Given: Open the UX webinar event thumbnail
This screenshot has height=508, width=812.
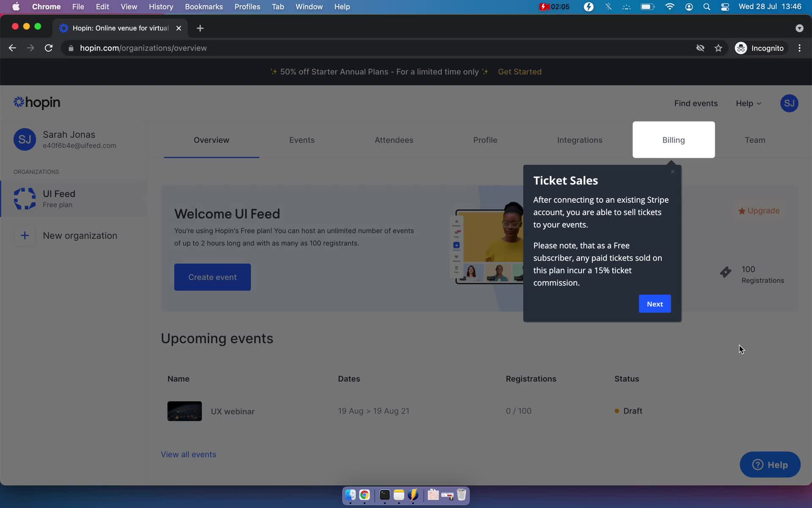Looking at the screenshot, I should (184, 411).
